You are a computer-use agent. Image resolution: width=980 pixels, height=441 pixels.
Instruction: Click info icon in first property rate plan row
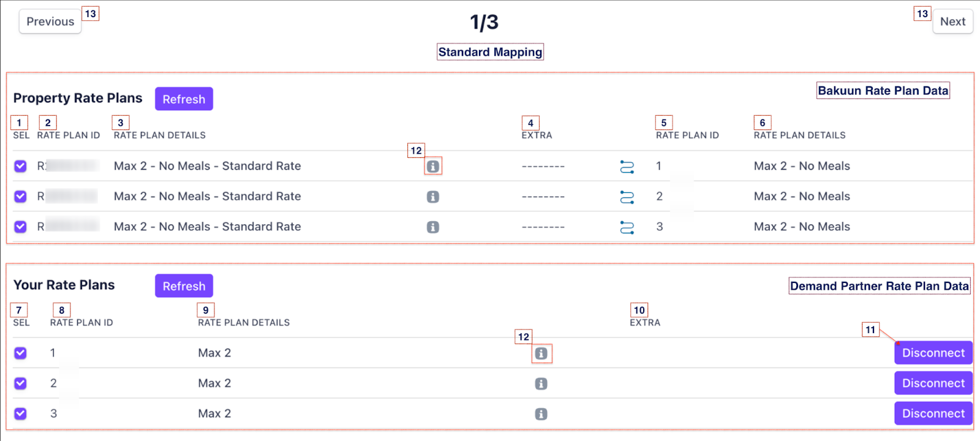[x=433, y=166]
